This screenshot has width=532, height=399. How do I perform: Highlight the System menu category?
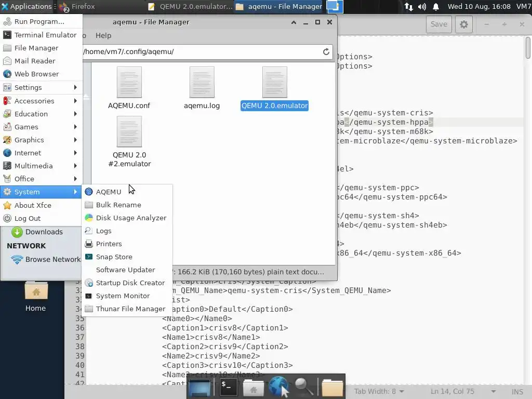(x=41, y=192)
